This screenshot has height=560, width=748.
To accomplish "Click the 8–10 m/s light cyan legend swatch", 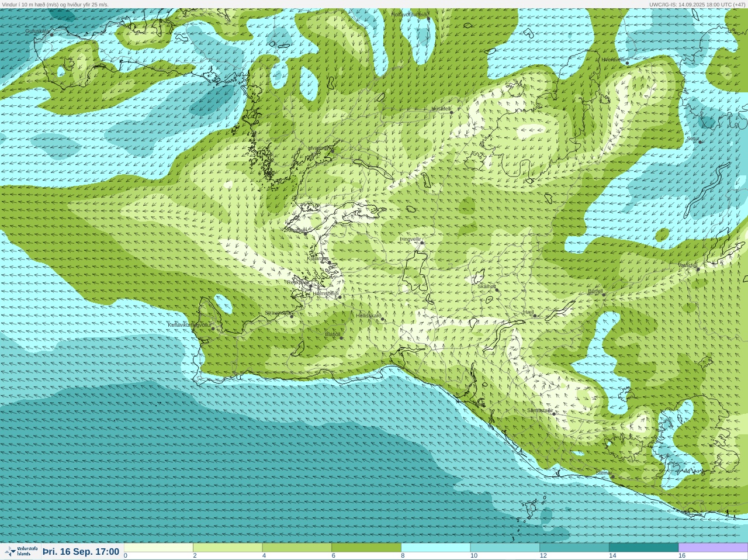I will pyautogui.click(x=435, y=548).
